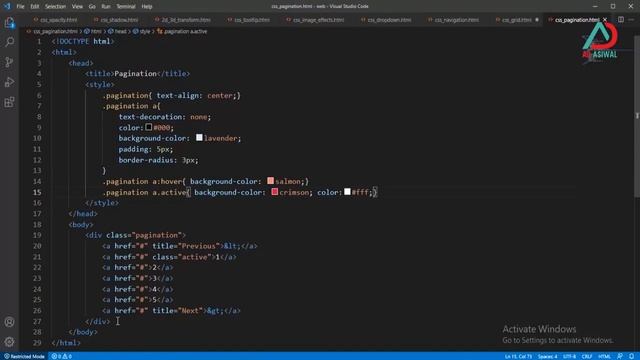Switch to css_grid.html tab
This screenshot has height=360, width=640.
[516, 20]
